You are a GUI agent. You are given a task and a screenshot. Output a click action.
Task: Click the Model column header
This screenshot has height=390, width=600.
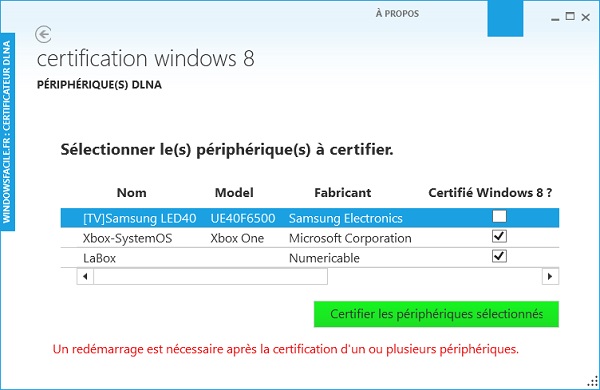(x=234, y=193)
